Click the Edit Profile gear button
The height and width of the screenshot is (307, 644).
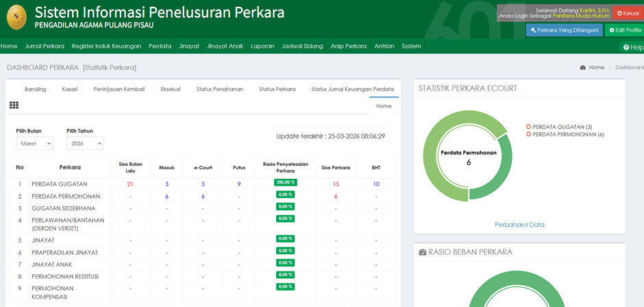[625, 30]
